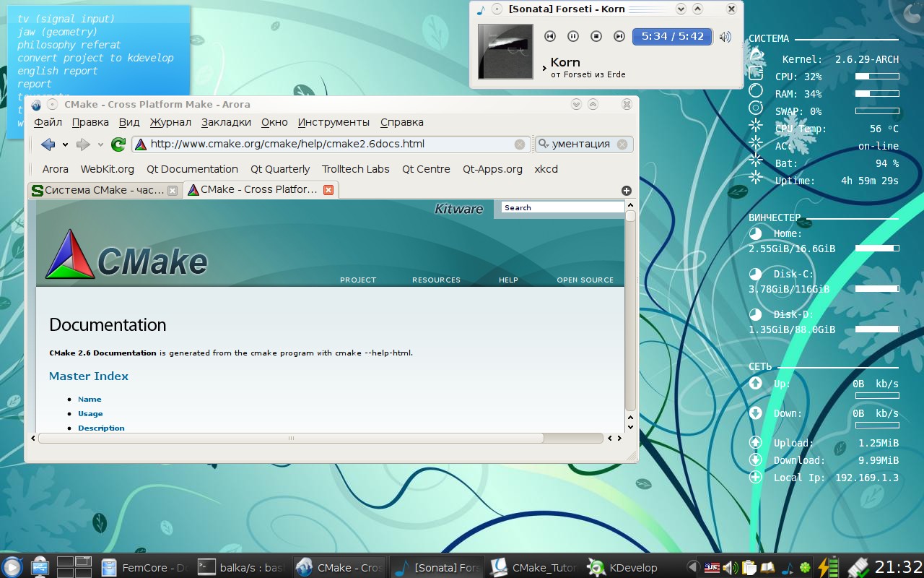Click the desktop icon next to the launcher
Viewport: 924px width, 578px height.
click(39, 566)
